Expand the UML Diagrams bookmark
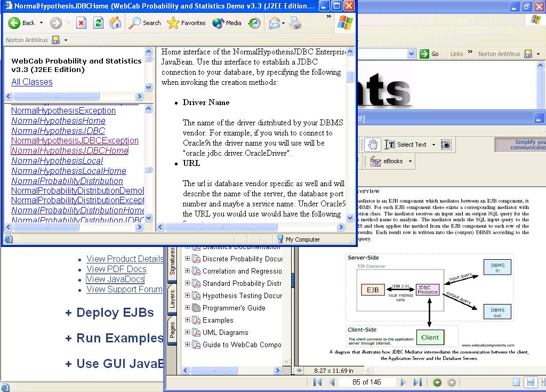 (x=187, y=332)
